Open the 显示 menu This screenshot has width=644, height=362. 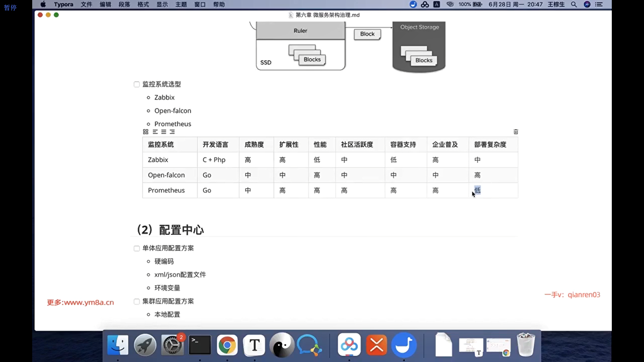click(x=162, y=4)
